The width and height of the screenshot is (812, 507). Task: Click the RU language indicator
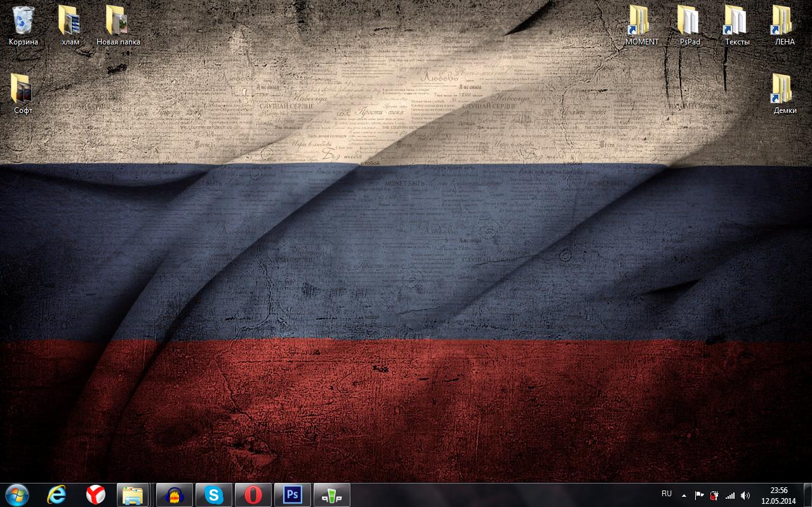click(667, 494)
